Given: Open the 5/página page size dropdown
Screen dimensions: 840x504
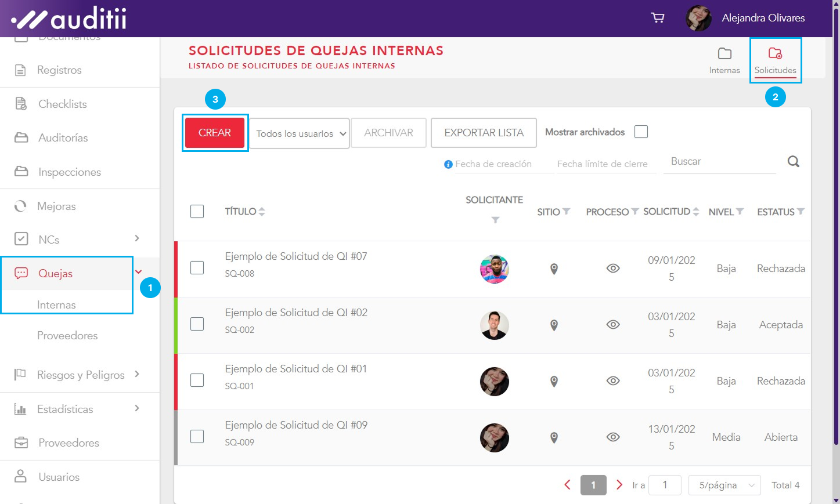Looking at the screenshot, I should (x=724, y=485).
